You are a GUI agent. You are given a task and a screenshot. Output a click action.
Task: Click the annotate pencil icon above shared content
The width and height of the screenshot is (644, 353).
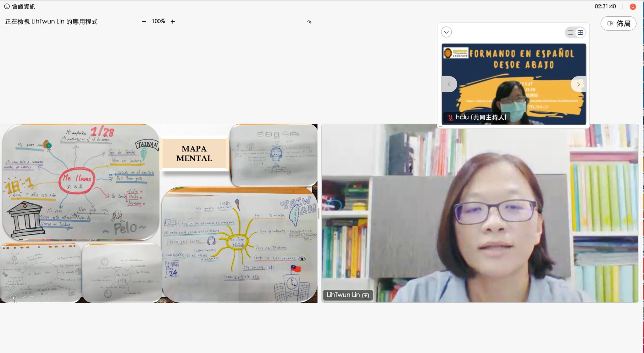[x=309, y=21]
